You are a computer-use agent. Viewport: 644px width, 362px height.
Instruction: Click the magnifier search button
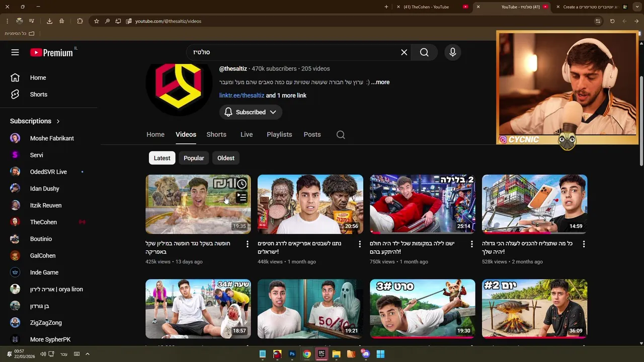[424, 52]
